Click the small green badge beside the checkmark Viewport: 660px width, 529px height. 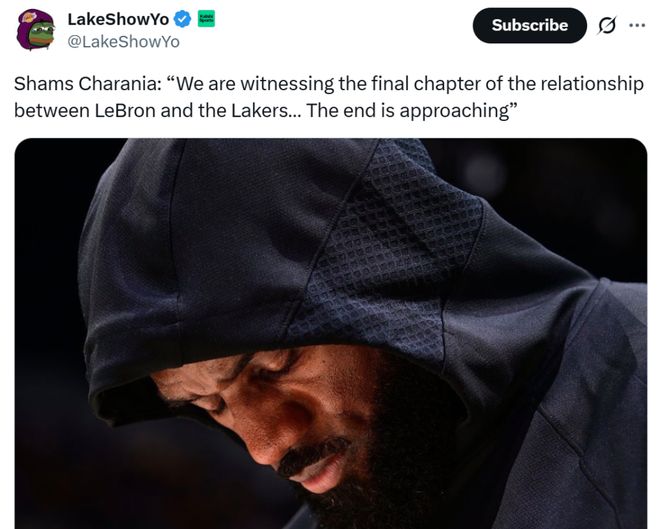pyautogui.click(x=206, y=19)
